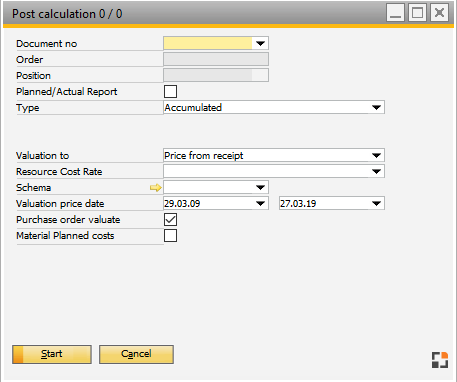Click the resize grip icon at bottom right
Viewport: 457px width, 382px height.
440,360
